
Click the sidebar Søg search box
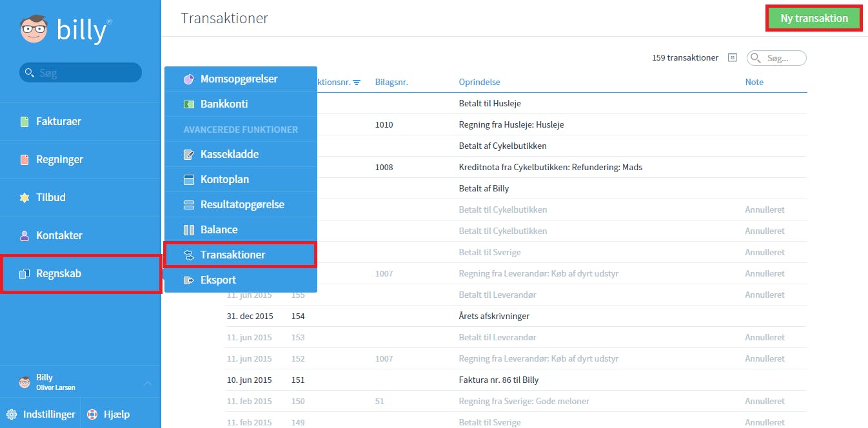(81, 73)
